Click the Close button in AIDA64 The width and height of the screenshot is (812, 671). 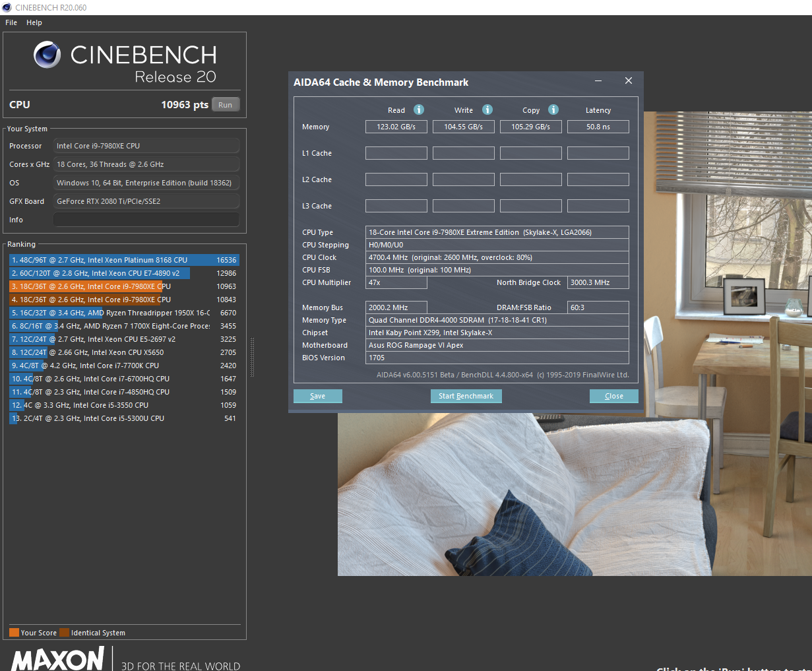pos(614,396)
